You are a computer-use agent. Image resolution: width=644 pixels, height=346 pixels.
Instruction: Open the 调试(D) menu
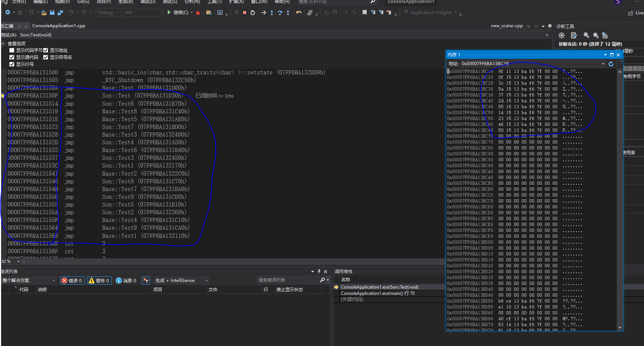coord(148,2)
